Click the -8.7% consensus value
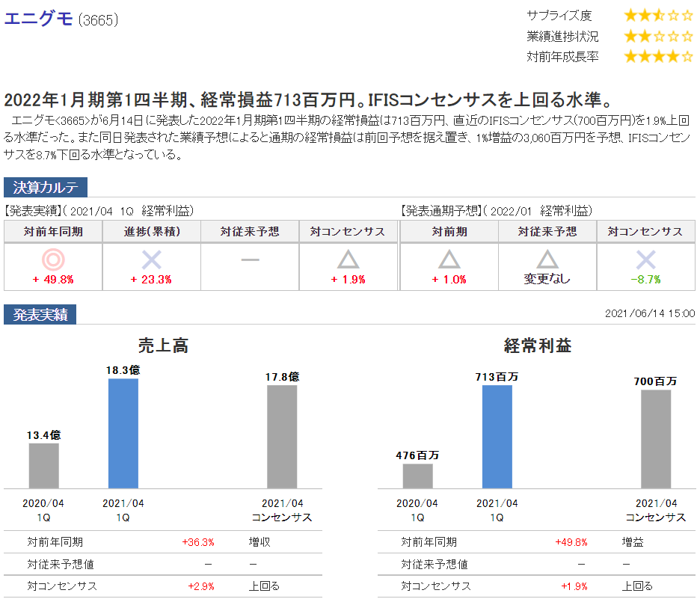This screenshot has height=602, width=700. coord(645,280)
